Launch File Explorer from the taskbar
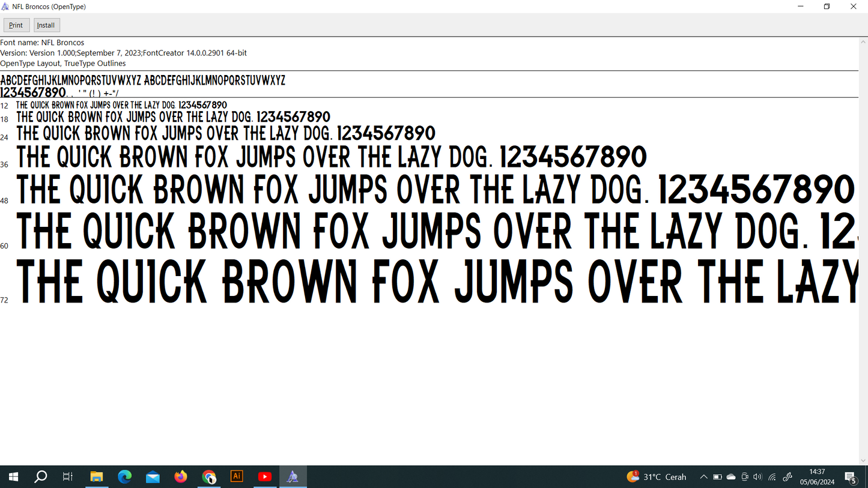 coord(97,477)
